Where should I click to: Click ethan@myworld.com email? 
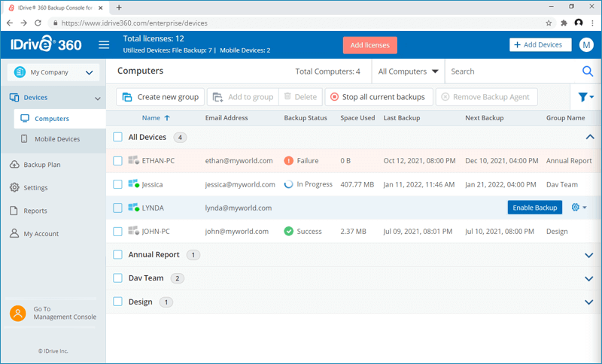point(239,161)
